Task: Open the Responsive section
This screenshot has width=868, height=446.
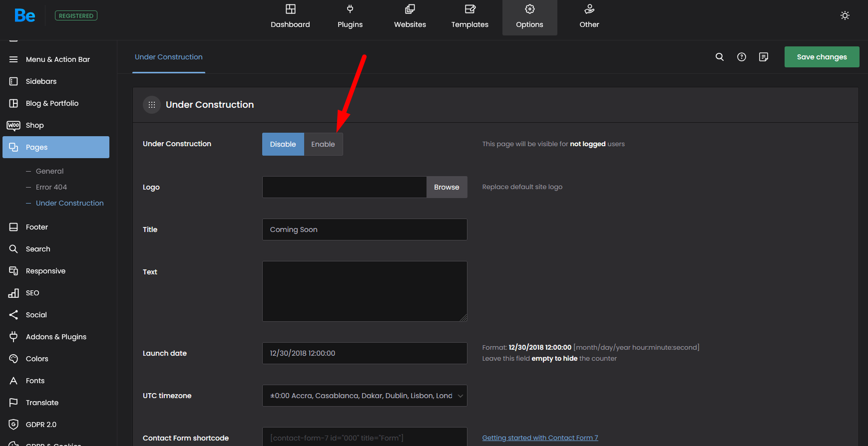Action: pos(45,271)
